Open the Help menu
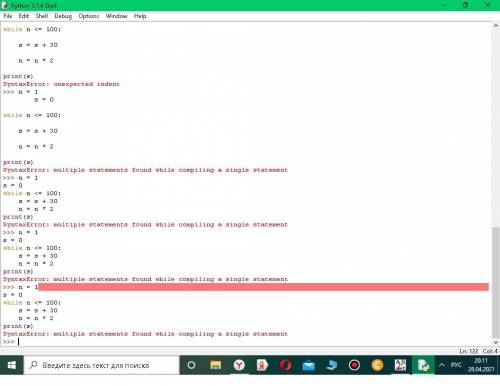 140,16
